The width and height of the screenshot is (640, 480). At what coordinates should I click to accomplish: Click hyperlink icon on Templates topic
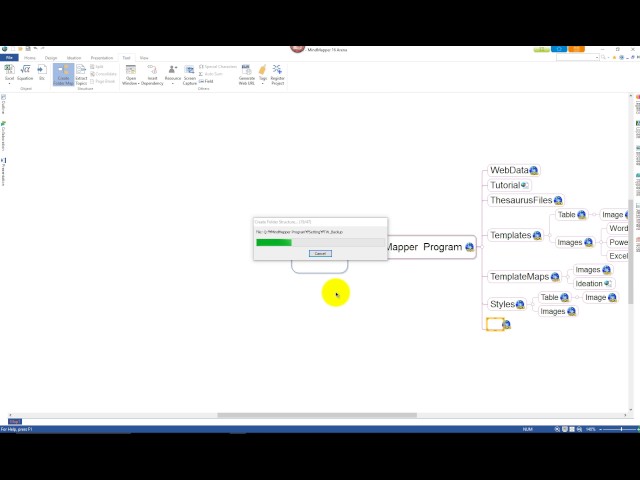point(537,236)
